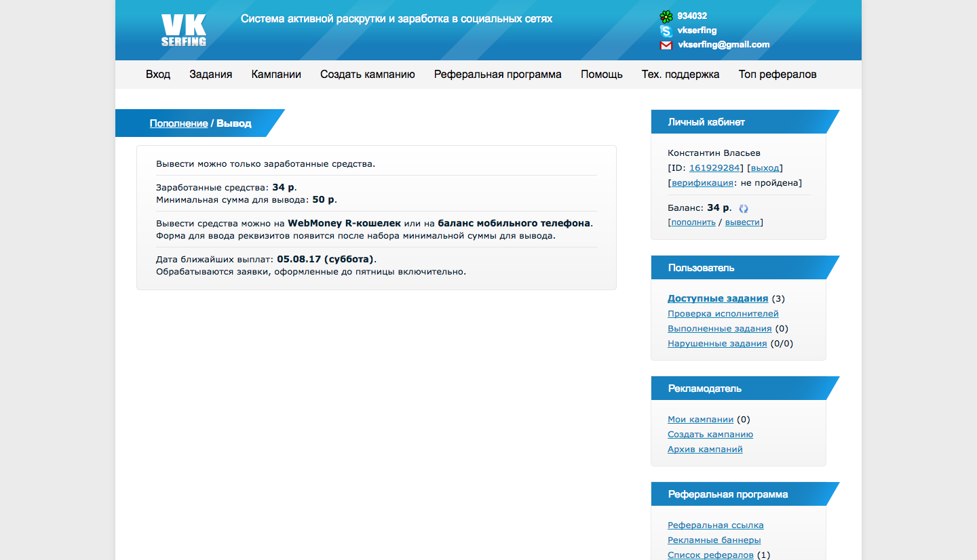Open Рекламные баннеры link
The height and width of the screenshot is (560, 977).
714,540
